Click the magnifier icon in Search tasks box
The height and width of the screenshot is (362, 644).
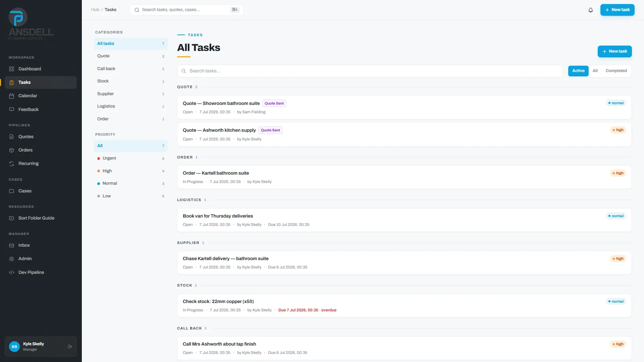pyautogui.click(x=184, y=71)
